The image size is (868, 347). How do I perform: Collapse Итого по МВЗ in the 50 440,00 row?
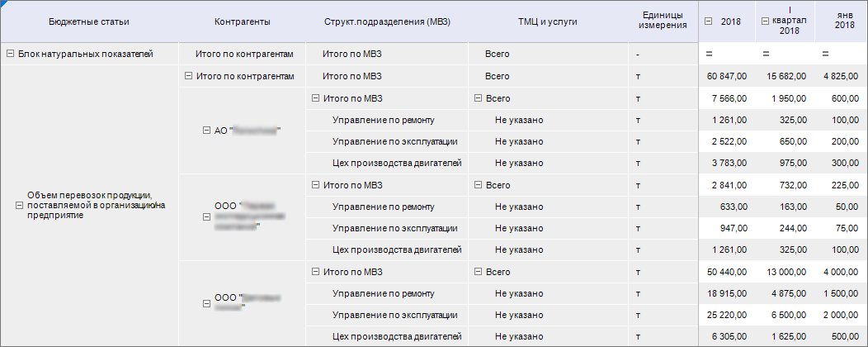pos(315,271)
